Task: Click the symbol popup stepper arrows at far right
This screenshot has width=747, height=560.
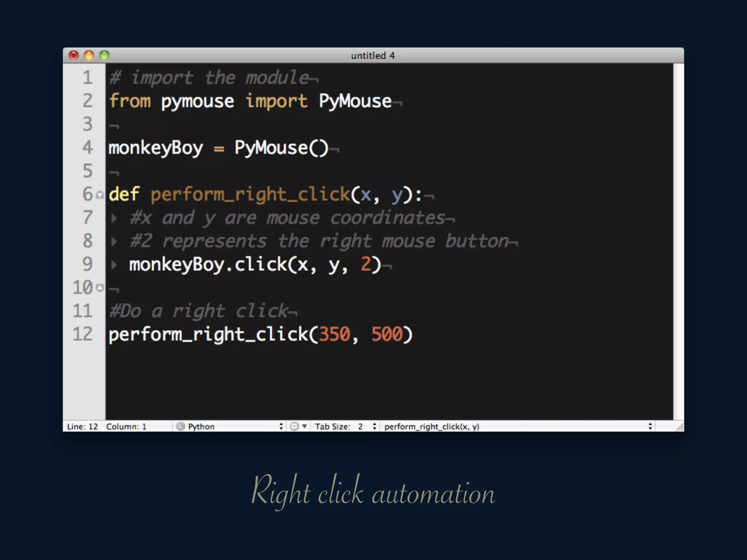Action: pyautogui.click(x=650, y=426)
